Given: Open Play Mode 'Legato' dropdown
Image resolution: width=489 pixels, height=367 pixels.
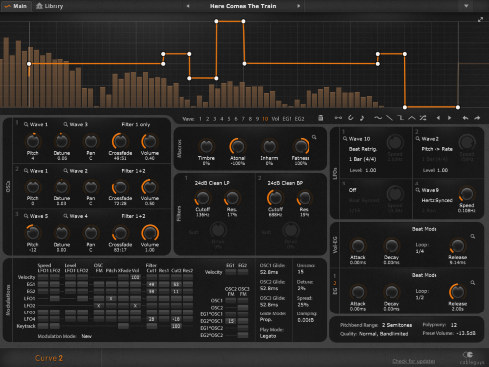Looking at the screenshot, I should coord(268,336).
